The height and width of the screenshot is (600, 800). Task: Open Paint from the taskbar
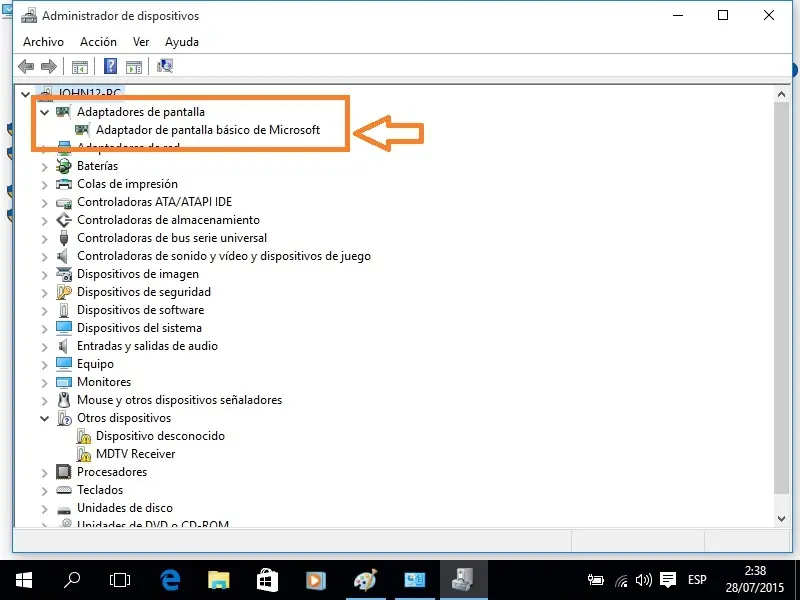coord(365,580)
